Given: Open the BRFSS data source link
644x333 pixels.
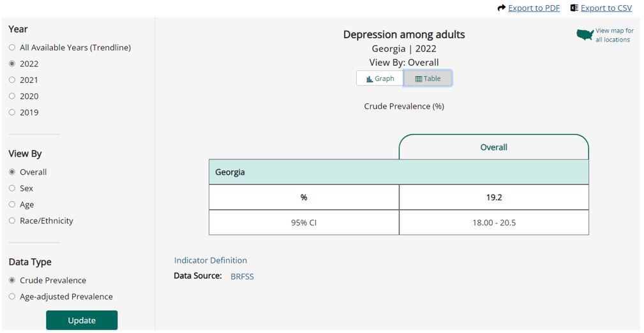Looking at the screenshot, I should (x=242, y=276).
